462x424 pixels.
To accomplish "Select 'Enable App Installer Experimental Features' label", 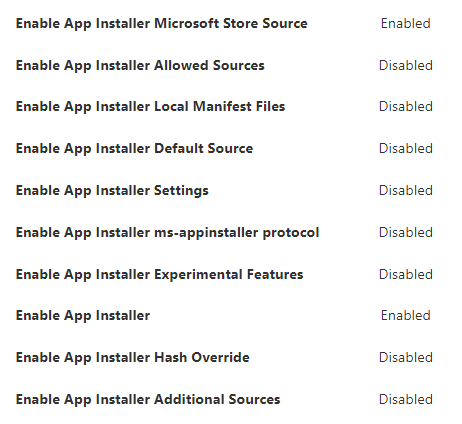I will click(x=159, y=275).
